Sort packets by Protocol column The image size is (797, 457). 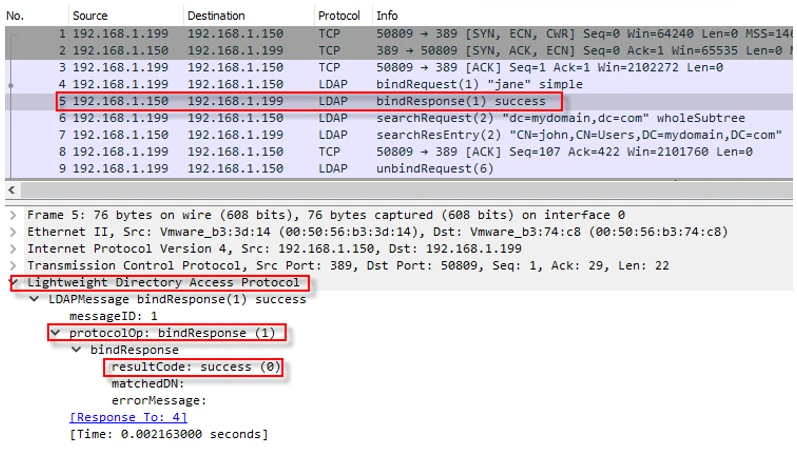point(339,16)
